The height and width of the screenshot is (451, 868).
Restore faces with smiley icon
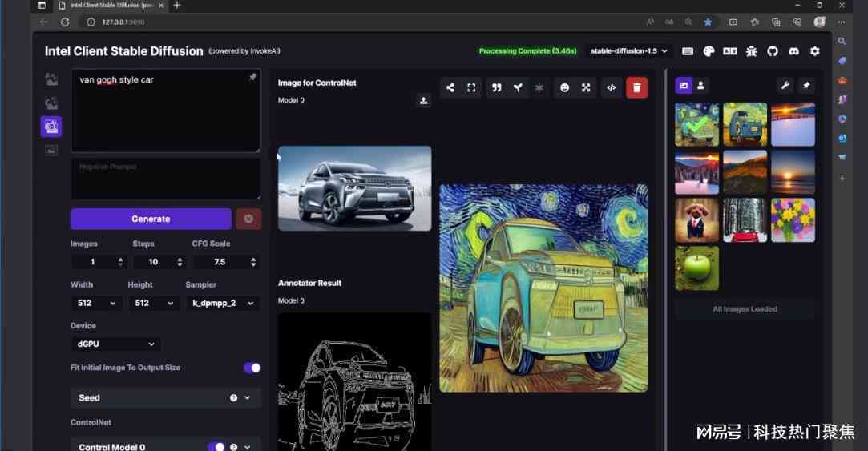coord(565,87)
